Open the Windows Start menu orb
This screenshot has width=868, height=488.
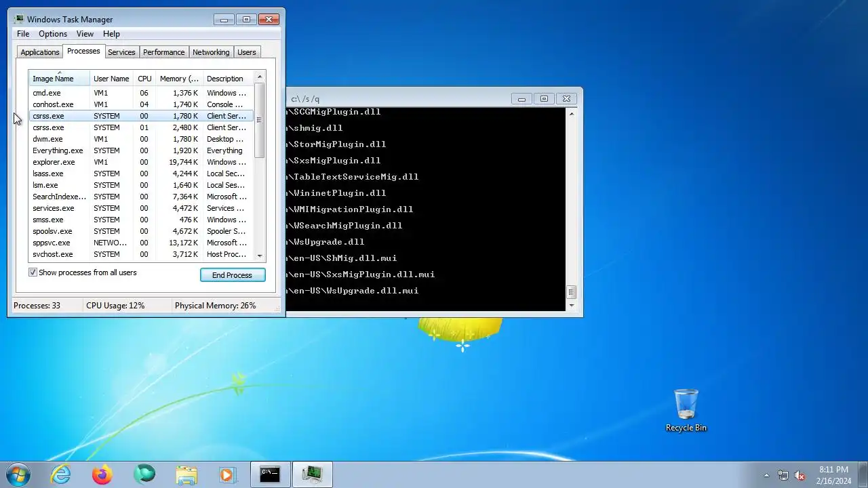pos(18,474)
